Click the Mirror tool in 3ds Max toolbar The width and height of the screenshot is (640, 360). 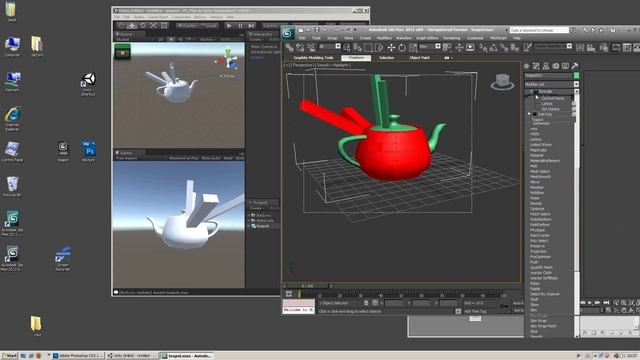point(580,48)
